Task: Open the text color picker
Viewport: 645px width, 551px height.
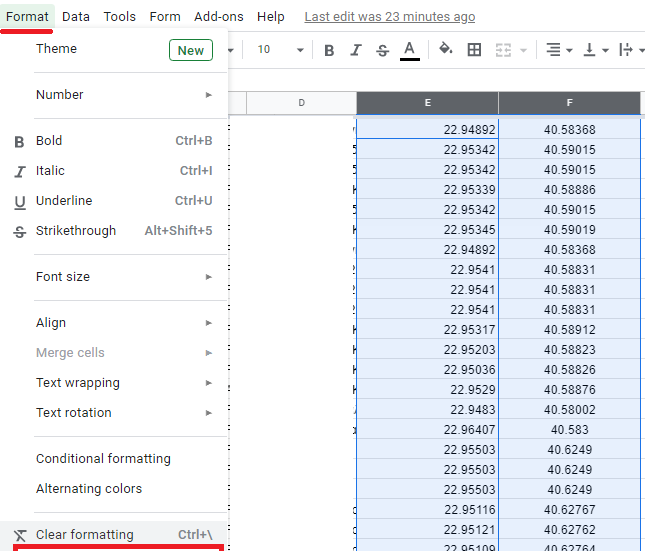Action: [x=409, y=50]
